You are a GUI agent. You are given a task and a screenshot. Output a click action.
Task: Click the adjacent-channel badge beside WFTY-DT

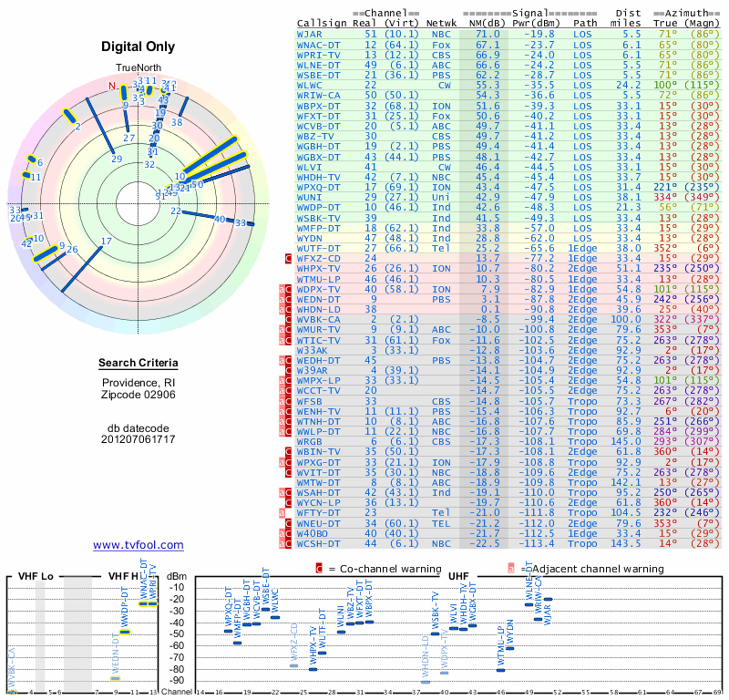click(x=282, y=513)
